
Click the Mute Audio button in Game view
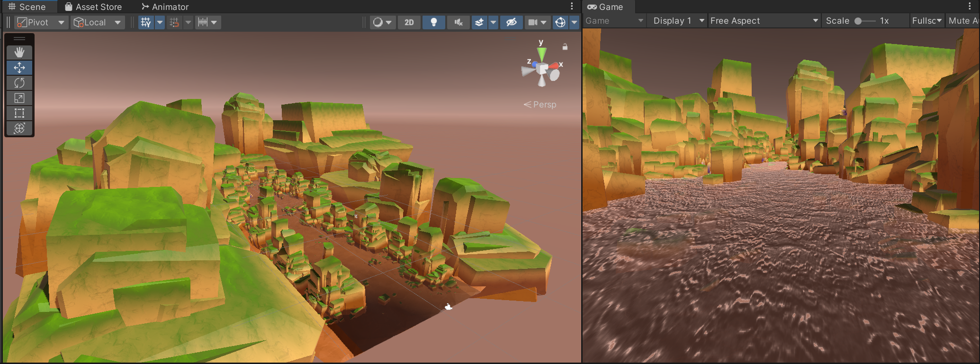[962, 21]
